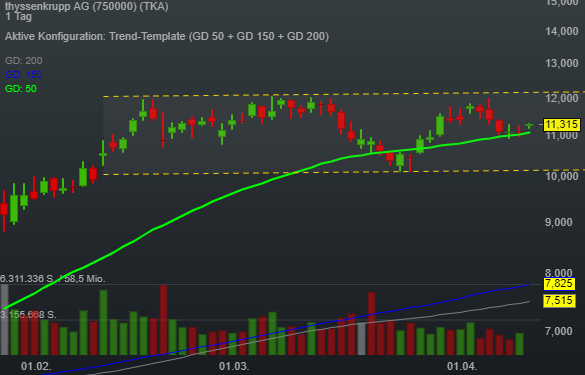This screenshot has width=585, height=375.
Task: Click the GD: 200 legend label
Action: click(24, 60)
